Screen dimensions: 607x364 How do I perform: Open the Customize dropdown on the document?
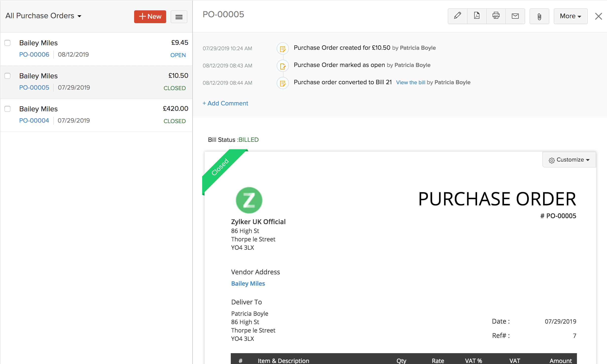[x=569, y=160]
